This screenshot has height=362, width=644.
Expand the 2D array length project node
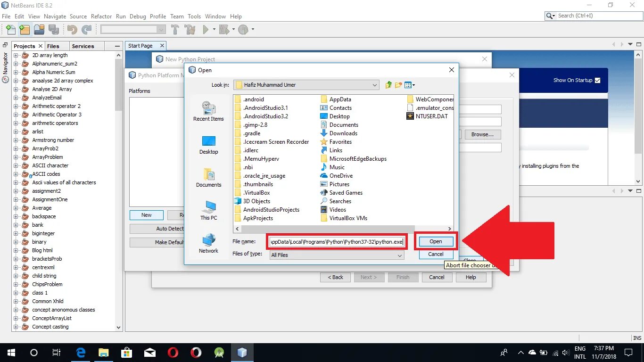point(16,55)
